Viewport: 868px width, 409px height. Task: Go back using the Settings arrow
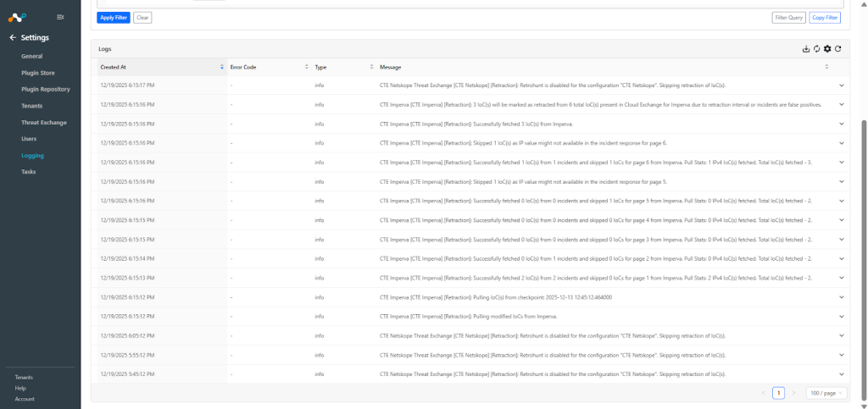(x=13, y=37)
